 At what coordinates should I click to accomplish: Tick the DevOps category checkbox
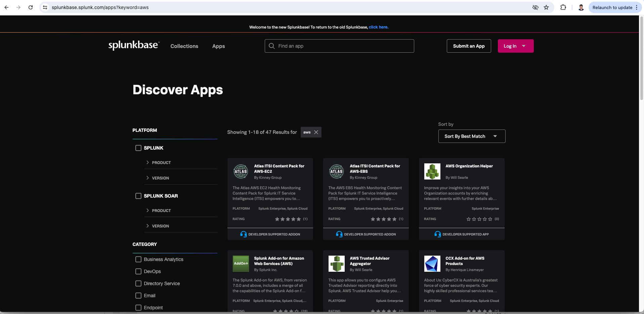click(138, 271)
